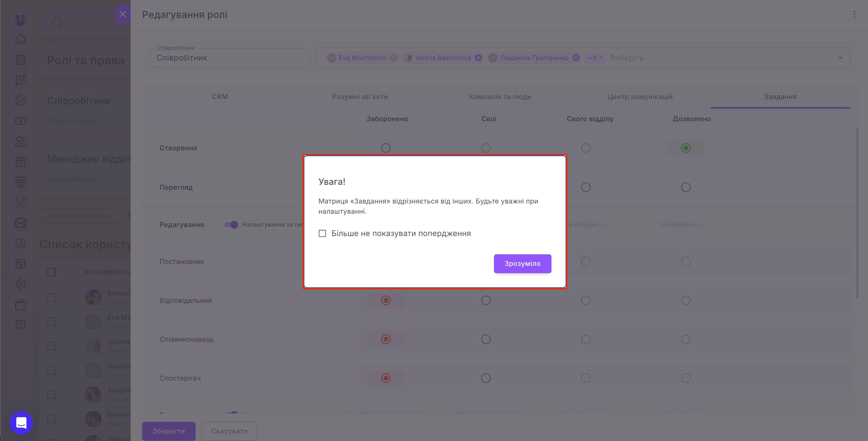Open the mail envelope icon in sidebar
The width and height of the screenshot is (868, 441).
(21, 223)
